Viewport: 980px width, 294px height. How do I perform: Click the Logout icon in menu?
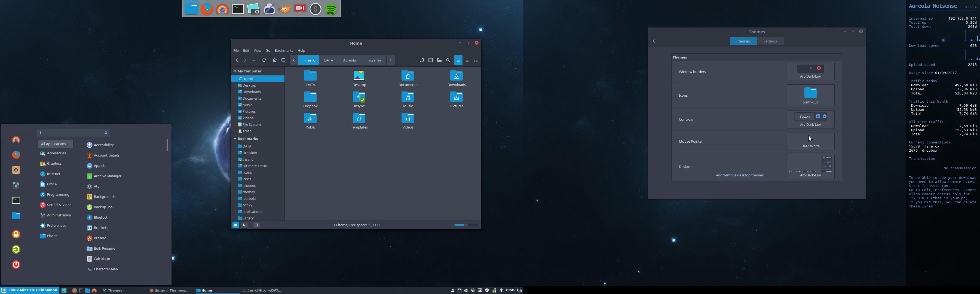coord(16,250)
